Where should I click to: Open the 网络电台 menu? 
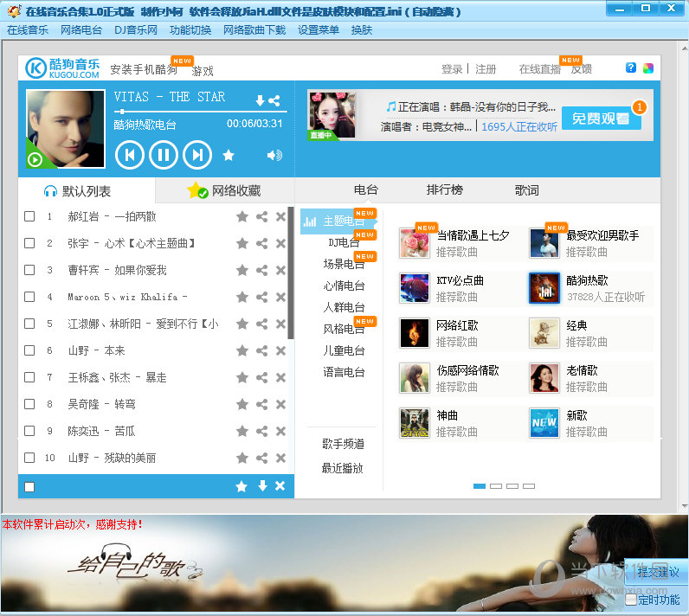tap(81, 30)
